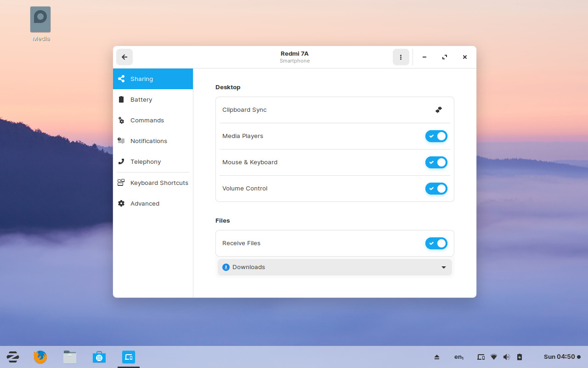Screen dimensions: 588x368
Task: Click the Notifications bell icon
Action: pos(121,141)
